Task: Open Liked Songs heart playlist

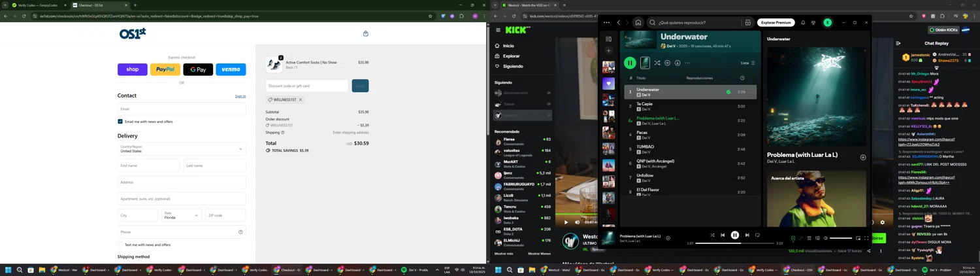Action: click(x=608, y=83)
